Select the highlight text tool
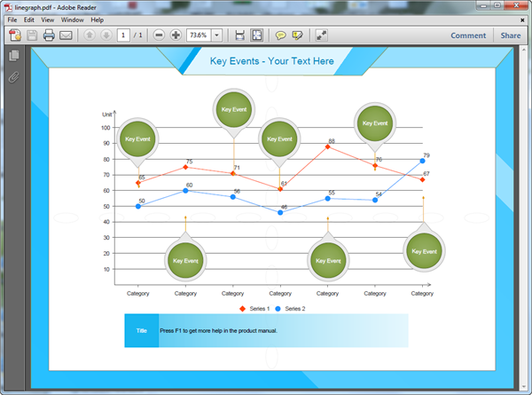Viewport: 532px width, 395px height. pos(298,36)
